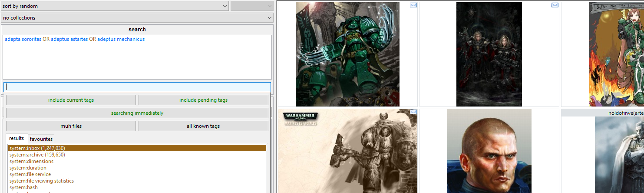Viewport: 644px width, 193px height.
Task: Select system:inbox (1,247,030) in results
Action: coord(137,148)
